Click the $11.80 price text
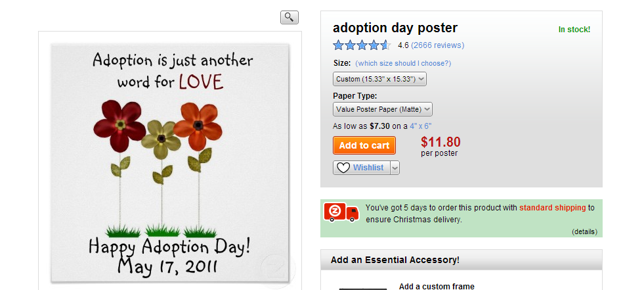Viewport: 644px width, 290px height. tap(440, 141)
